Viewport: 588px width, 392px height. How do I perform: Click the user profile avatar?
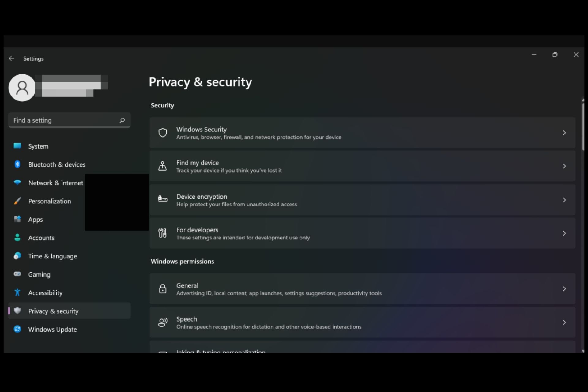click(22, 88)
